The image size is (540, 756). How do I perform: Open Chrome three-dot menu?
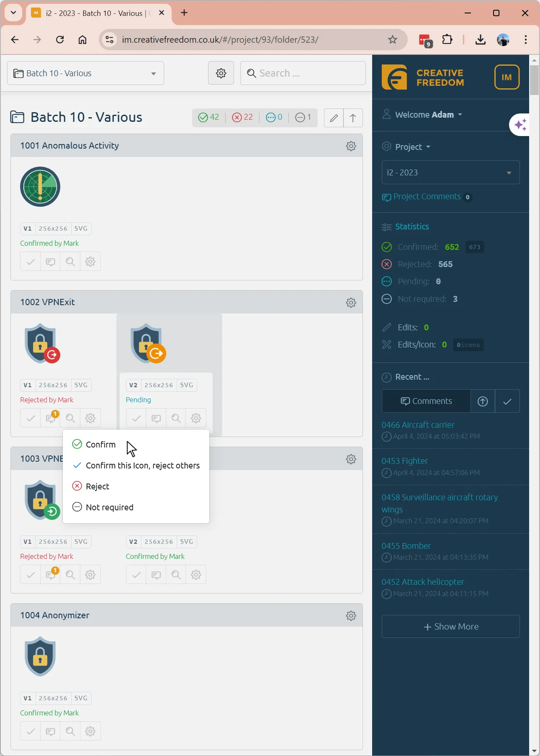coord(526,39)
